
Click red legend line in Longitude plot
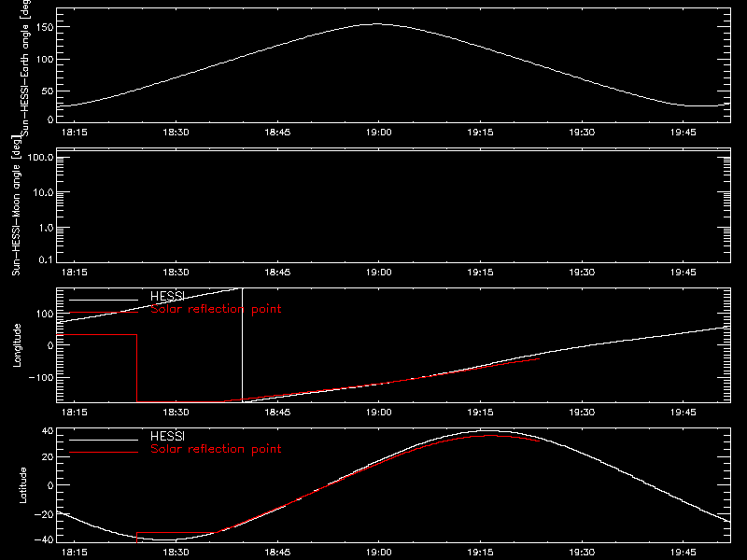(x=104, y=313)
